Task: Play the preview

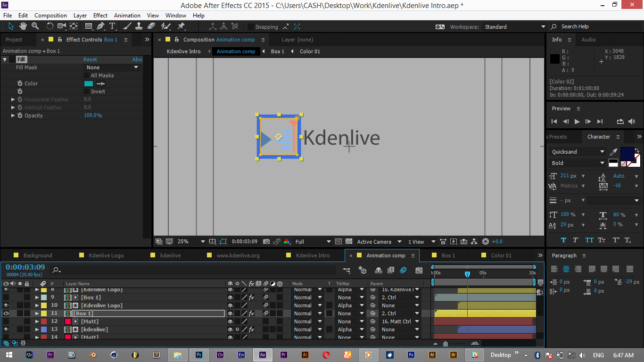Action: [x=577, y=121]
